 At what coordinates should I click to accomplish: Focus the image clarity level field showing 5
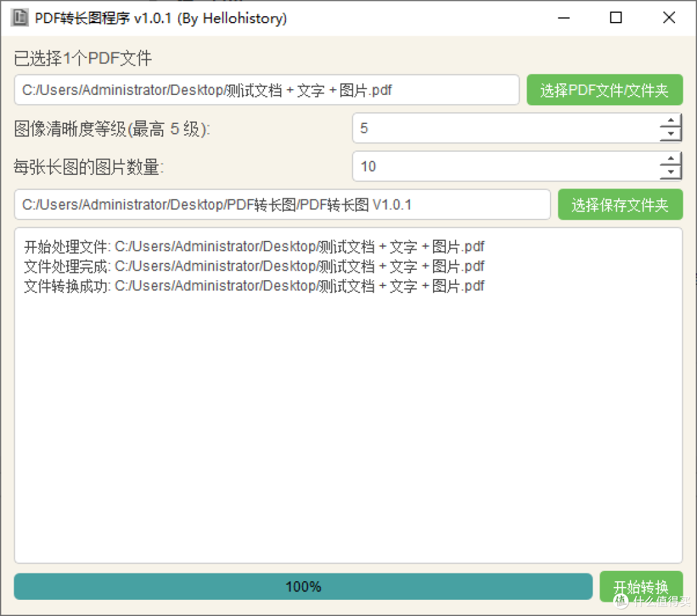(506, 128)
